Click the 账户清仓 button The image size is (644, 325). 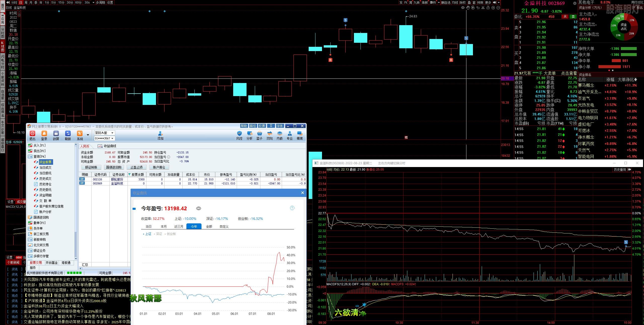pos(159,167)
